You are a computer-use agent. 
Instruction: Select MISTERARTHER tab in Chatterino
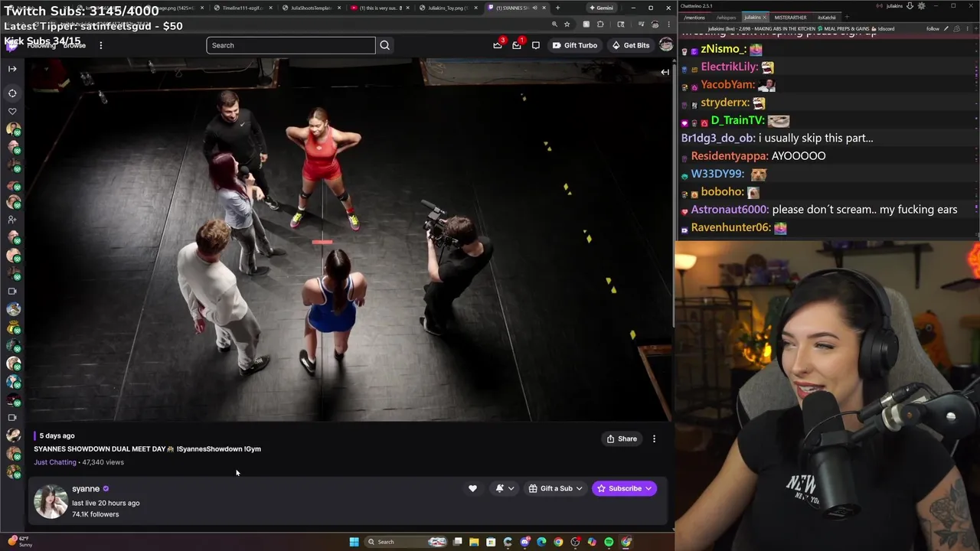790,17
